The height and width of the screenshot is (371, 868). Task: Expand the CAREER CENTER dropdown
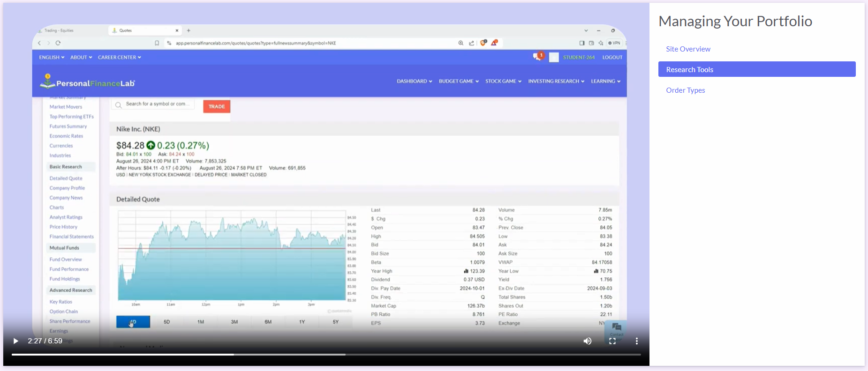point(120,57)
